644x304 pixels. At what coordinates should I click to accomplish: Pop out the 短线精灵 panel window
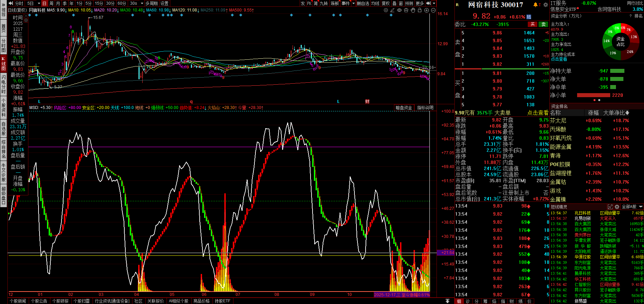point(610,206)
